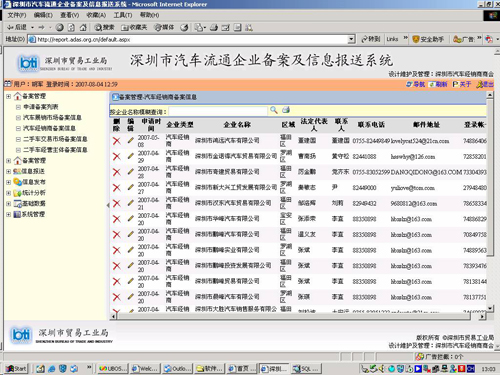Switch to the SQL taskbar window
The height and width of the screenshot is (375, 500).
306,369
